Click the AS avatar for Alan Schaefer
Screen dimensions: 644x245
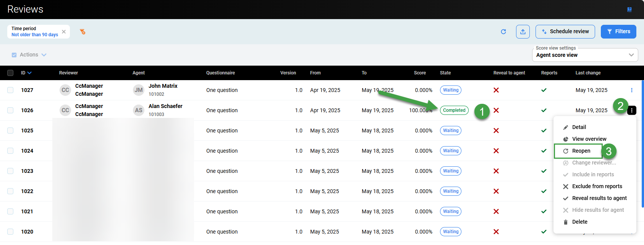[138, 110]
